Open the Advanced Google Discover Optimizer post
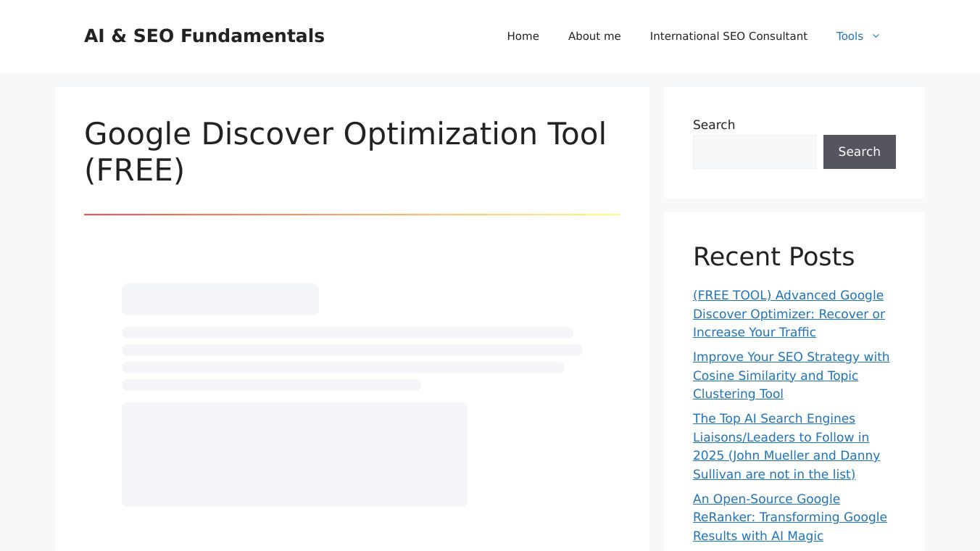 coord(788,314)
